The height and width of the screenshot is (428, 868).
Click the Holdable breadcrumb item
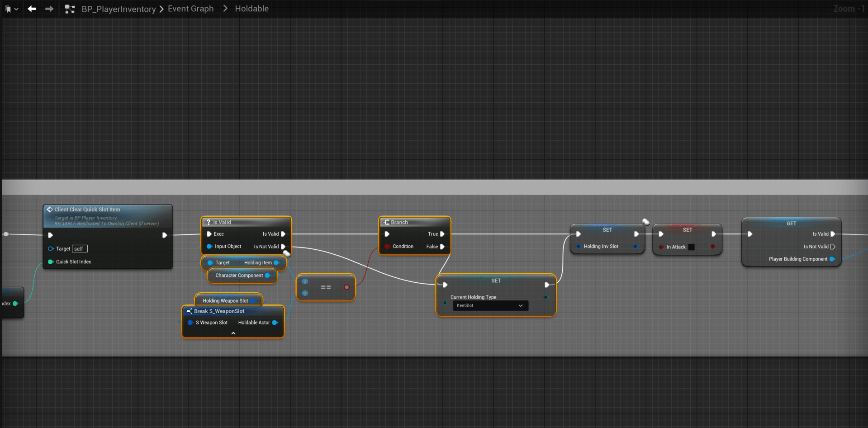(251, 9)
